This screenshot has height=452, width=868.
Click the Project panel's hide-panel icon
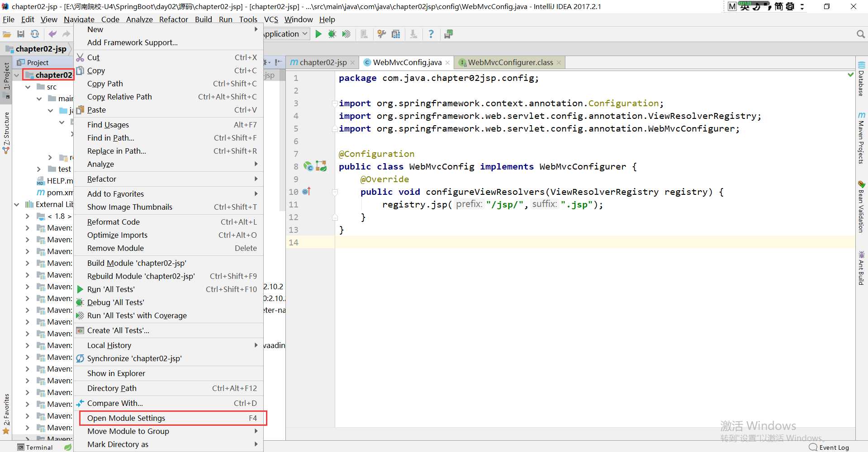[x=279, y=62]
